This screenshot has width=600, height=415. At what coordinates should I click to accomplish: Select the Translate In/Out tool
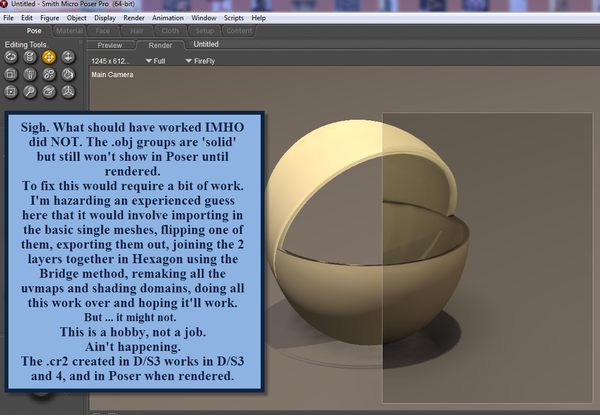(x=68, y=57)
